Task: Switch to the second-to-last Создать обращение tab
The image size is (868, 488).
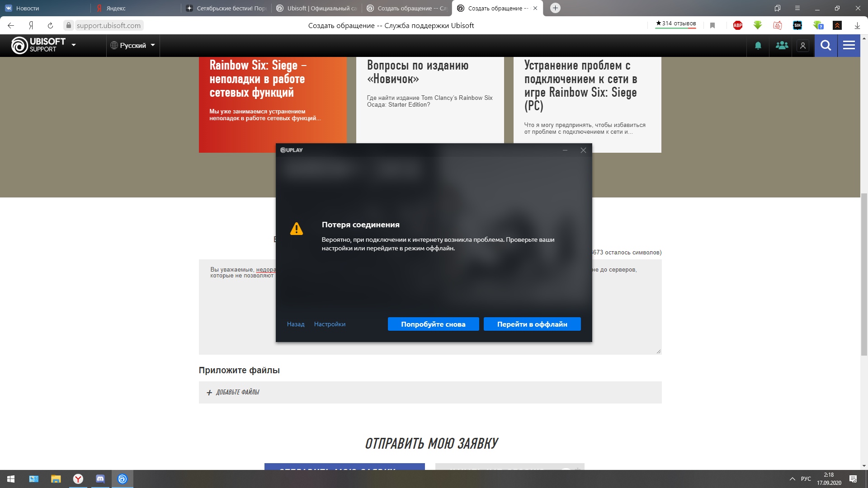Action: coord(407,8)
